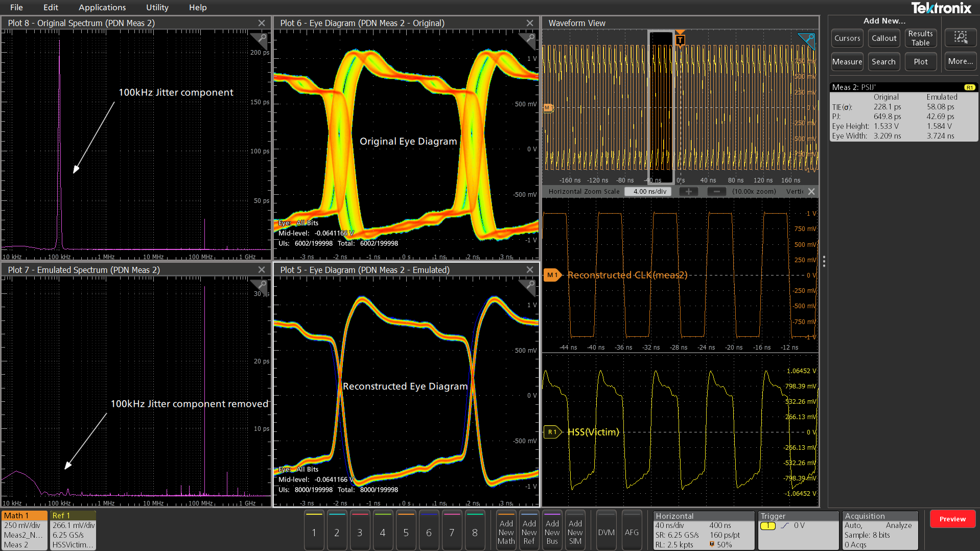The width and height of the screenshot is (980, 551).
Task: Turn on channel 3
Action: (x=360, y=530)
